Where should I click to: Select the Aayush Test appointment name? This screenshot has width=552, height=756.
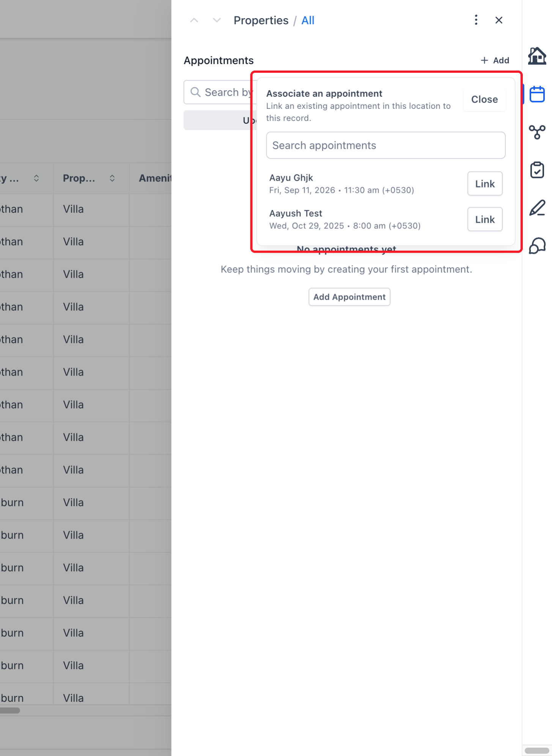296,214
